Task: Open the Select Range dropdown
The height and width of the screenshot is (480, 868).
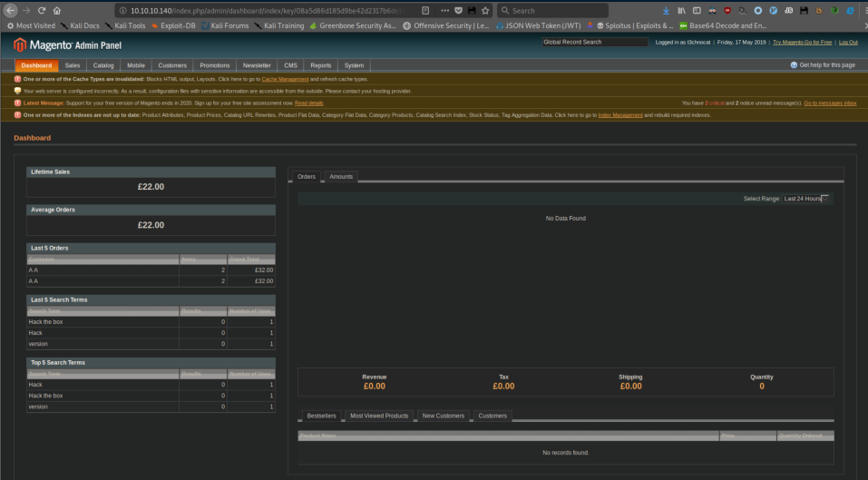Action: (805, 199)
